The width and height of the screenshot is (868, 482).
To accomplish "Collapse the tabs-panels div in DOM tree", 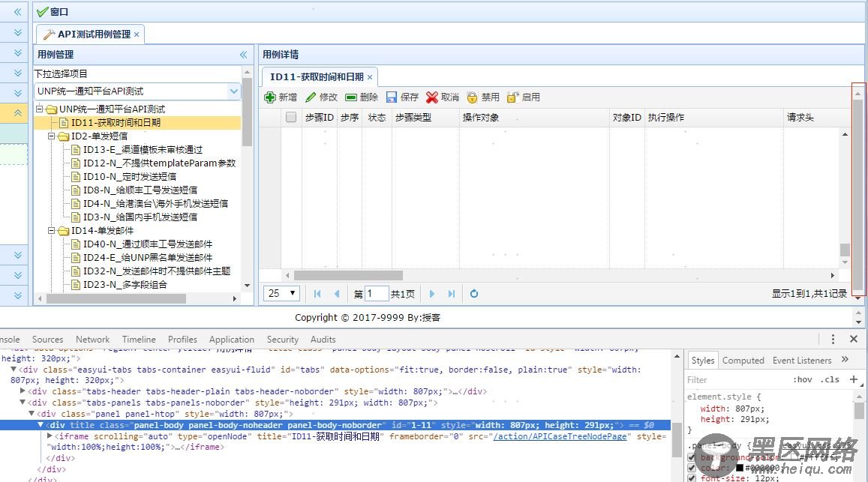I will pos(23,403).
